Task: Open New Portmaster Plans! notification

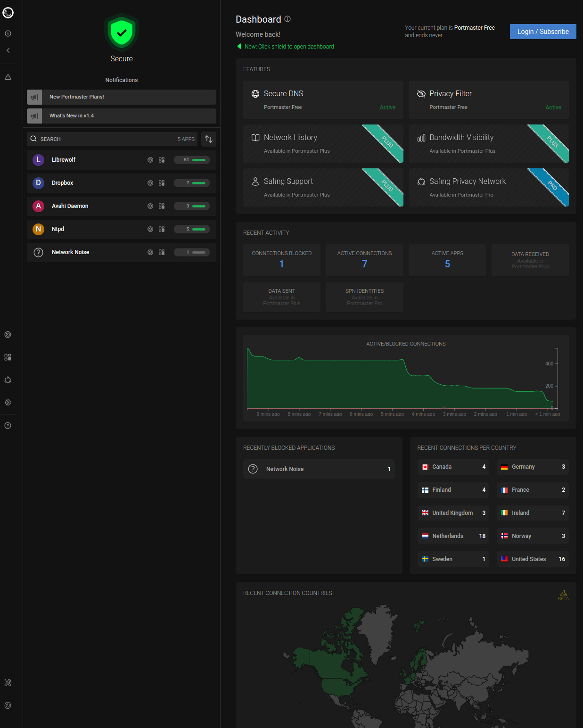Action: click(122, 97)
